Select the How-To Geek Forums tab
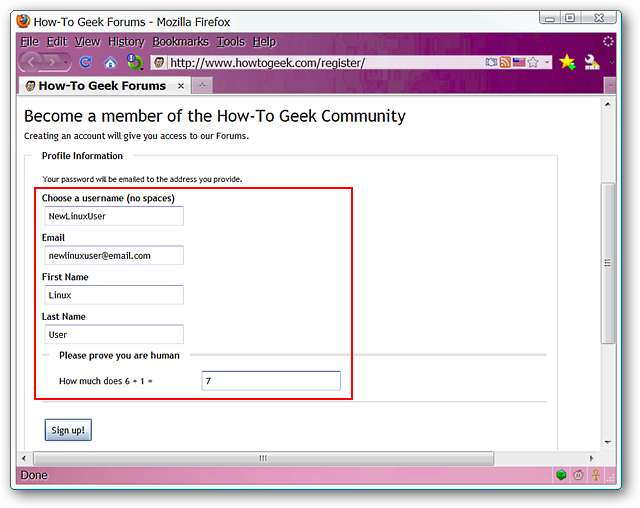The width and height of the screenshot is (640, 508). point(102,86)
